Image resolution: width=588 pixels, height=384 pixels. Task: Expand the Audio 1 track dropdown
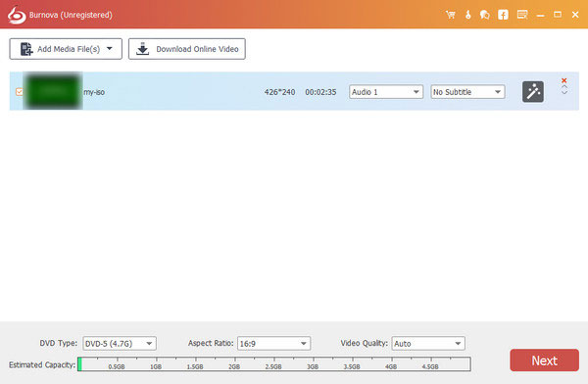tap(386, 92)
